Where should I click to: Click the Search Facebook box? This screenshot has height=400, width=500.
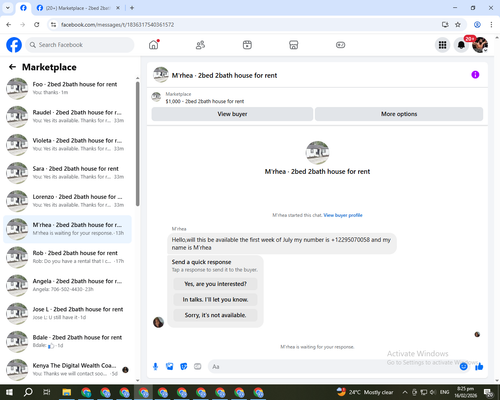coord(80,45)
